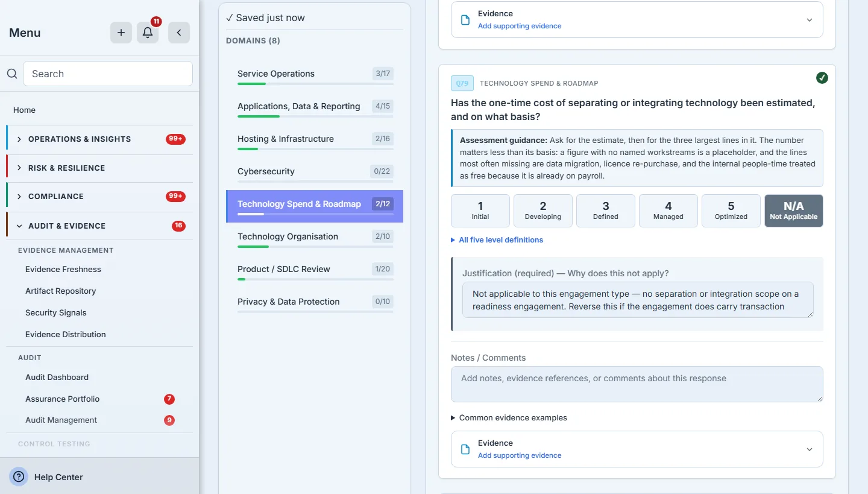Open Hosting & Infrastructure domain
Screen dimensions: 868x494
pos(315,141)
